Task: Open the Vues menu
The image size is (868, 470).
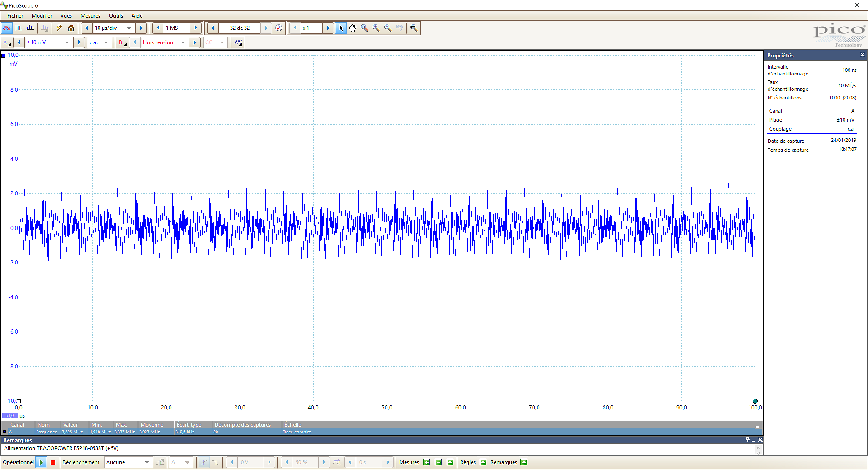Action: [x=66, y=16]
